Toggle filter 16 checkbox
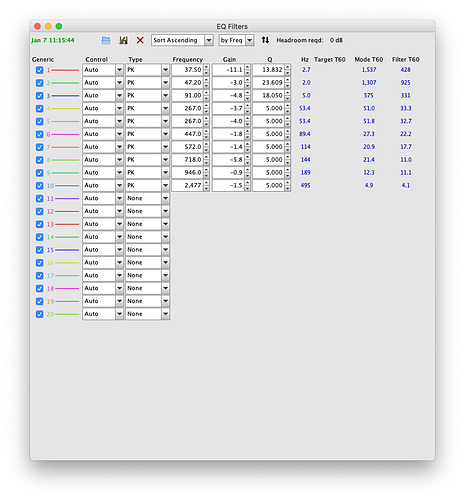465x500 pixels. pyautogui.click(x=40, y=263)
